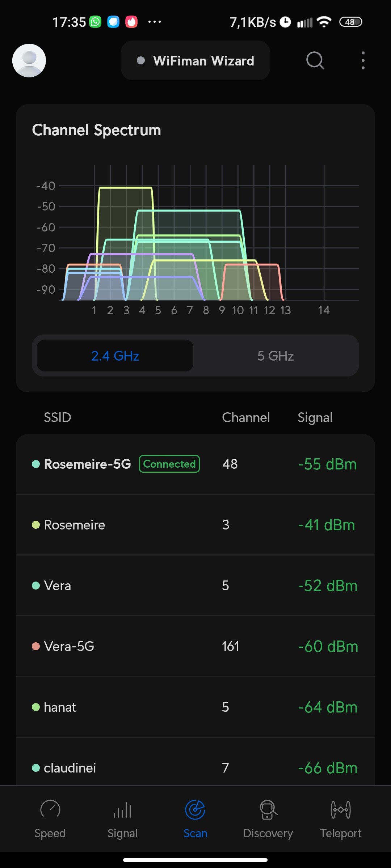Sort list by Channel column header
391x868 pixels.
point(246,417)
